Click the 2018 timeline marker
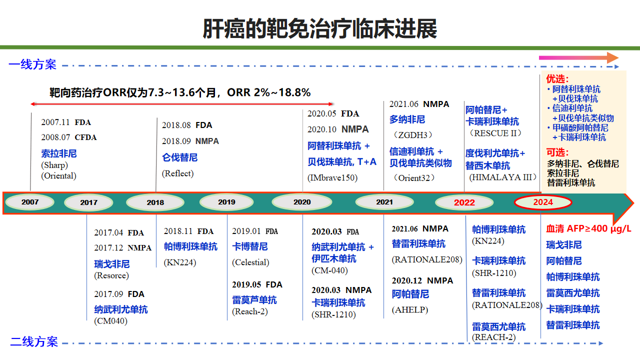 155,202
